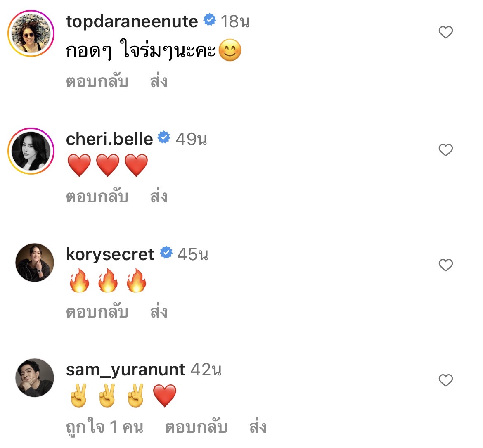Viewport: 483px width, 448px height.
Task: Like cheri.belle's comment with the heart icon
Action: coord(445,150)
